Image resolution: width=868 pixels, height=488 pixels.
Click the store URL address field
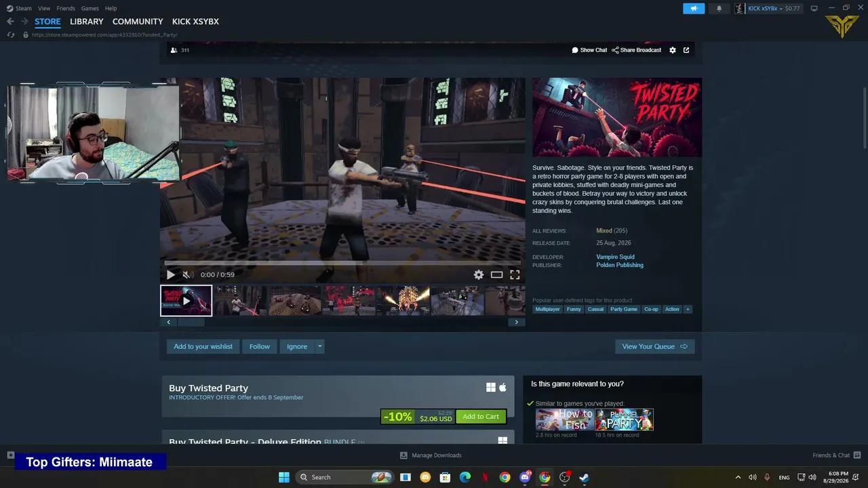[x=104, y=35]
